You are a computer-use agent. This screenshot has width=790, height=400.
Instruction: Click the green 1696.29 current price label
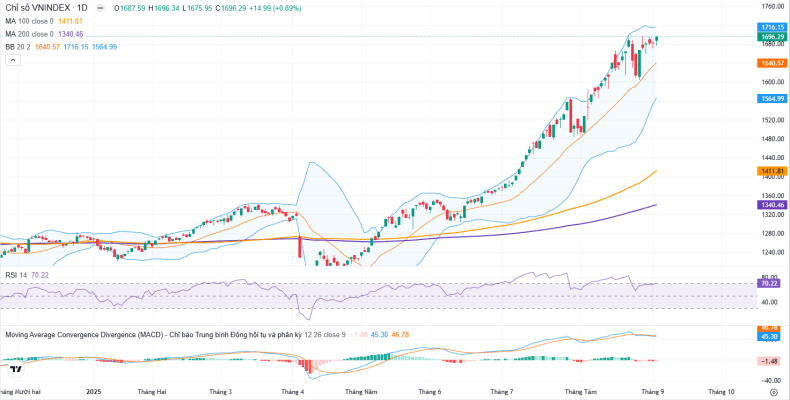[x=773, y=37]
